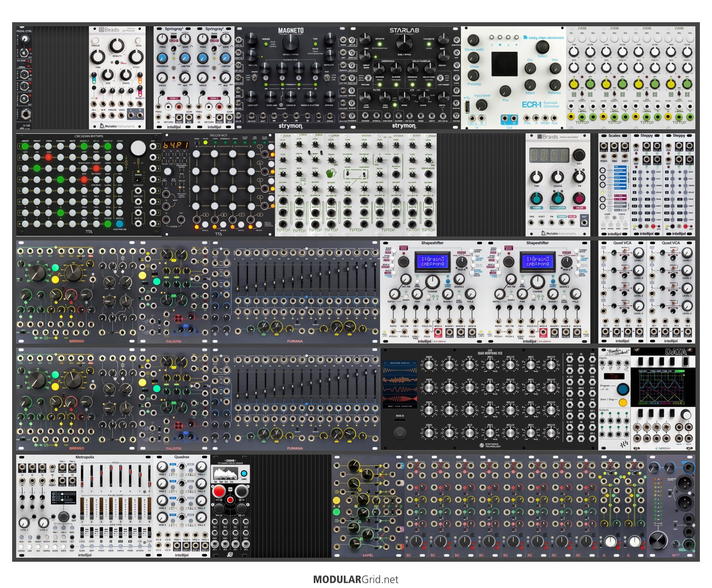Click left Springray² blue FEEDBACK knob
The height and width of the screenshot is (588, 712).
pos(162,58)
